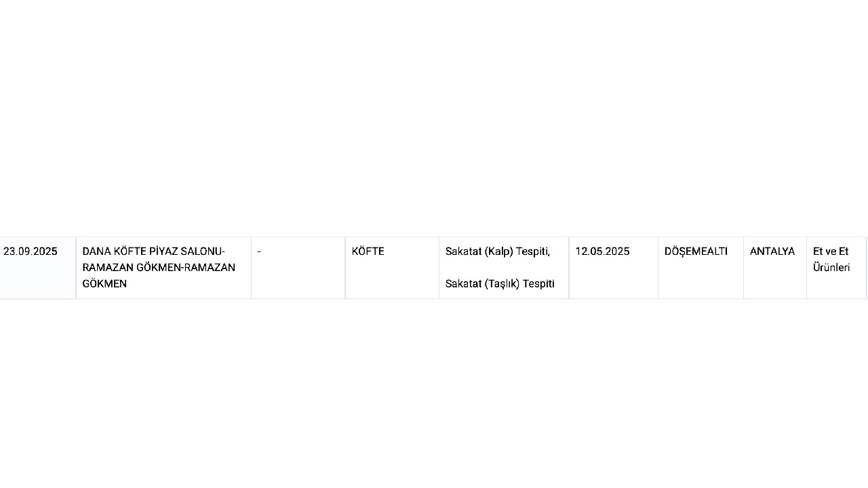Click the word "(Taşlık)"

[502, 284]
